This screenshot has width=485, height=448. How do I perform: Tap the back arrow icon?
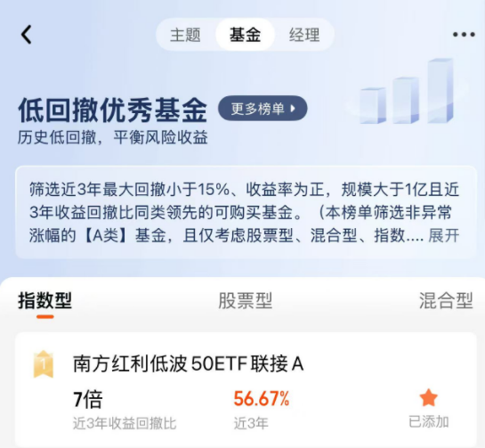coord(27,35)
